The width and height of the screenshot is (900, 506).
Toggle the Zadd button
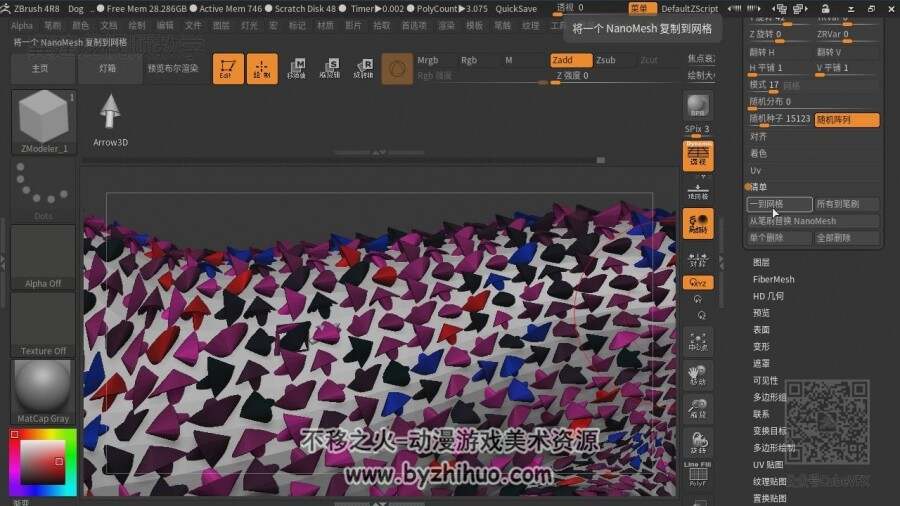pyautogui.click(x=571, y=60)
